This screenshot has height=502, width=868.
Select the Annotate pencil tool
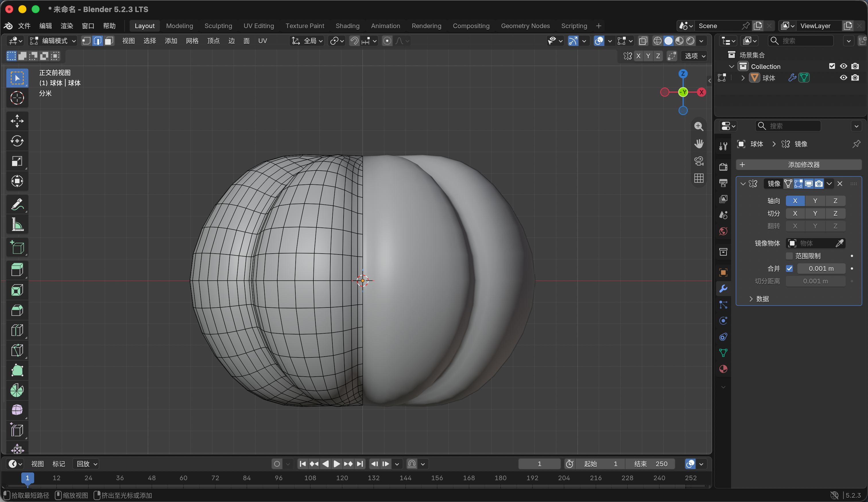(17, 204)
